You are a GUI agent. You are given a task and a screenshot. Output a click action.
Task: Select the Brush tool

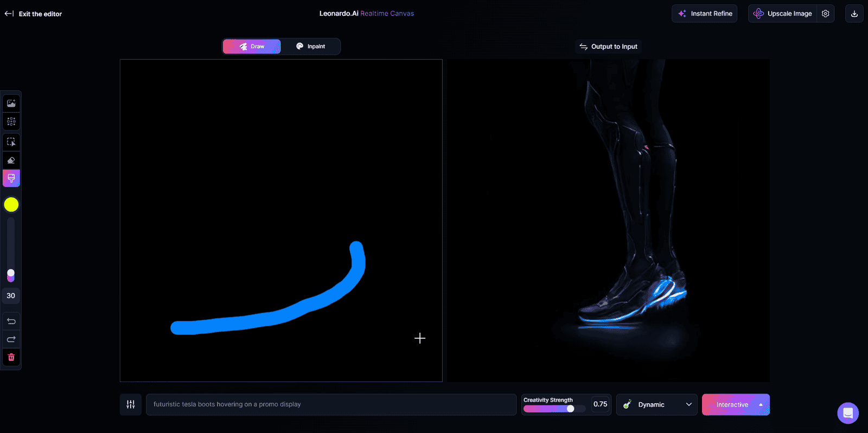tap(11, 178)
